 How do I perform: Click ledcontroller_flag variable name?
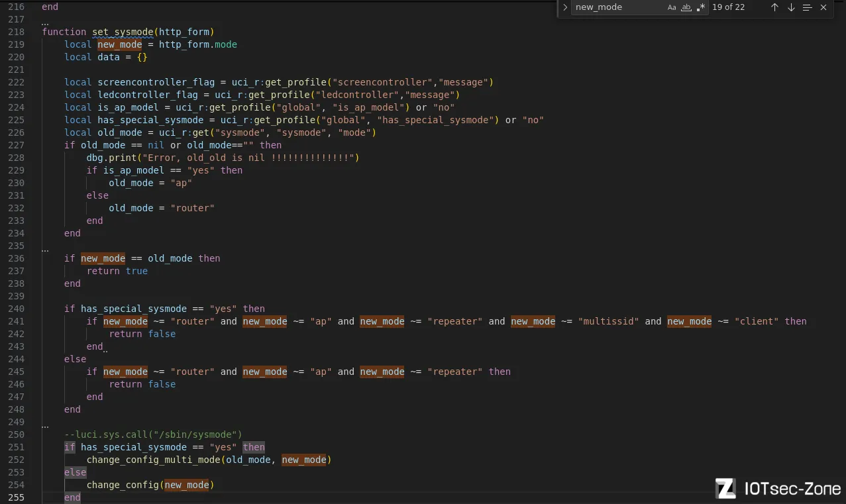(x=148, y=95)
